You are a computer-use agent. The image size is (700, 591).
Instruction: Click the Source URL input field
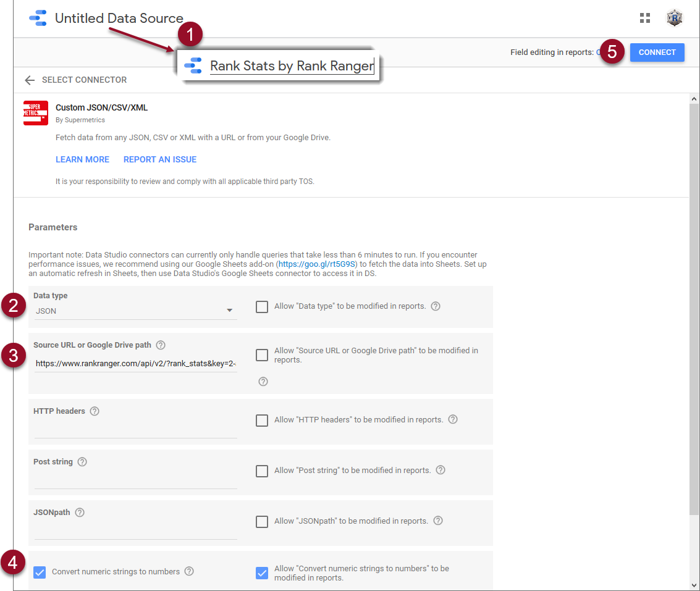[135, 364]
